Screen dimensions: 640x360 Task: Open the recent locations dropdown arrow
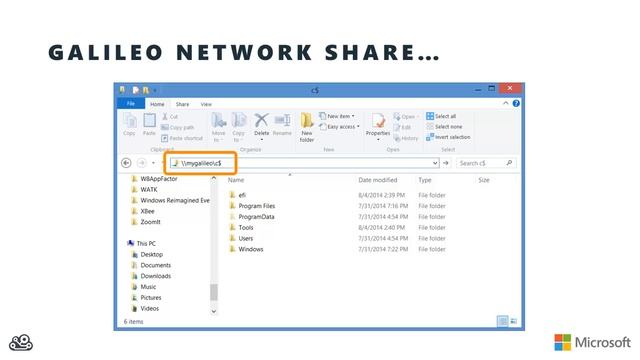[153, 163]
